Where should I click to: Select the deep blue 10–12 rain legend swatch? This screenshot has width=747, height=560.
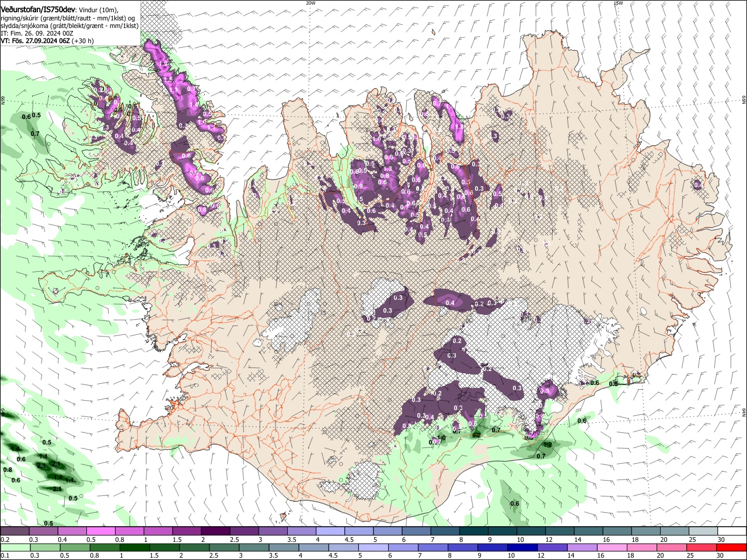[x=522, y=547]
